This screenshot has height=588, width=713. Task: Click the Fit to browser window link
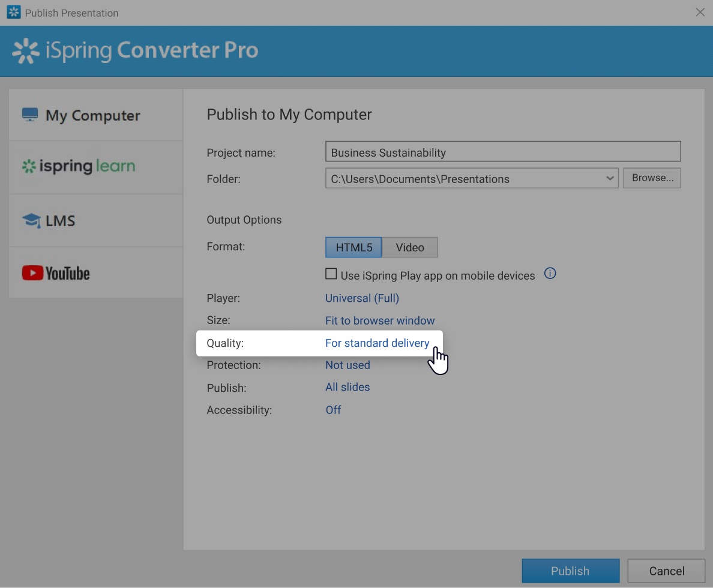[x=380, y=320]
